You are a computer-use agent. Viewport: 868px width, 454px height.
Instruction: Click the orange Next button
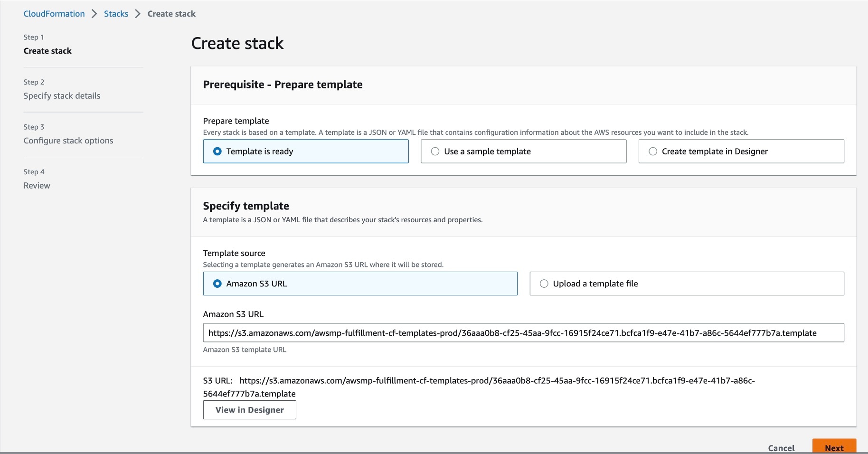point(834,447)
